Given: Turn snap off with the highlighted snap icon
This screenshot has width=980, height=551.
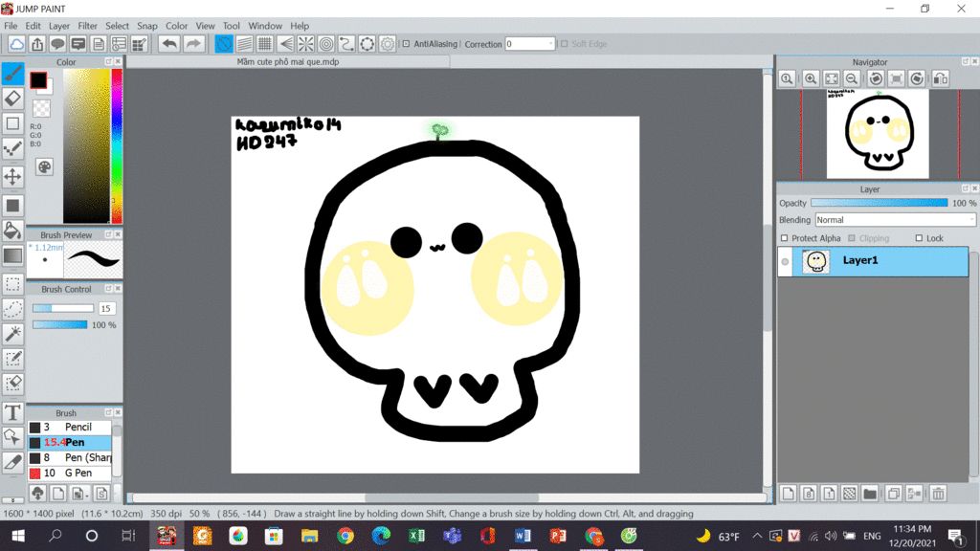Looking at the screenshot, I should [224, 44].
